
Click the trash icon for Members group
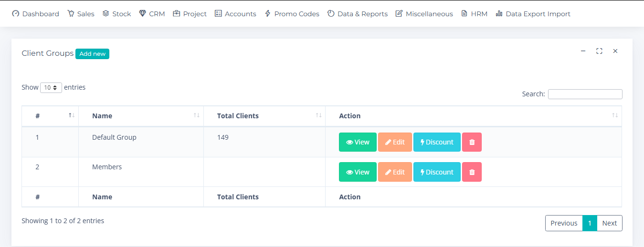[472, 172]
